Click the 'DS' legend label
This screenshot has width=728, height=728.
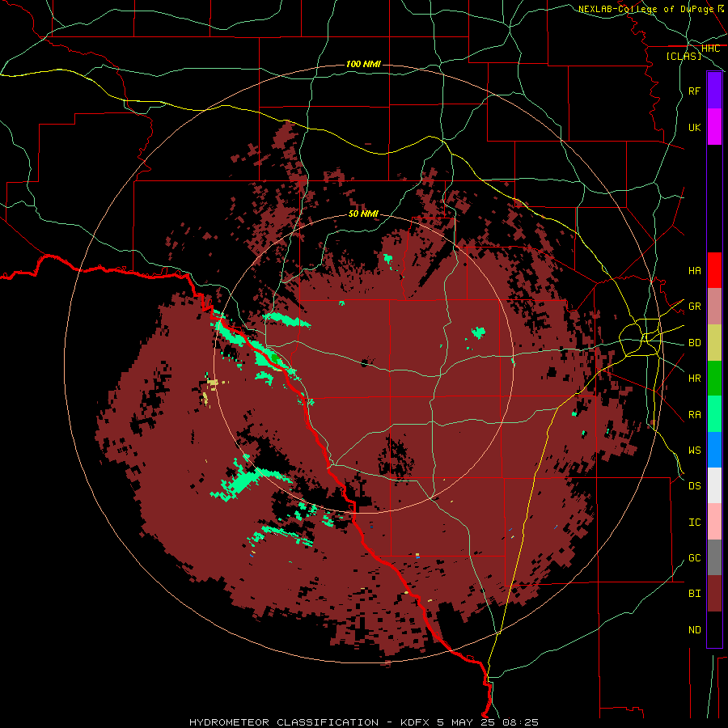[694, 486]
